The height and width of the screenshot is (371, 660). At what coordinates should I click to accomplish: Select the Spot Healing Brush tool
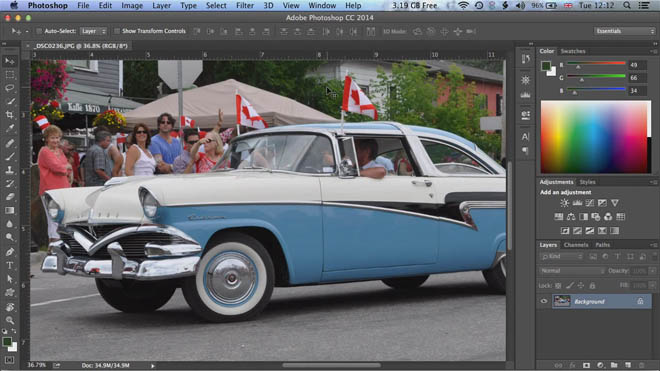point(10,143)
